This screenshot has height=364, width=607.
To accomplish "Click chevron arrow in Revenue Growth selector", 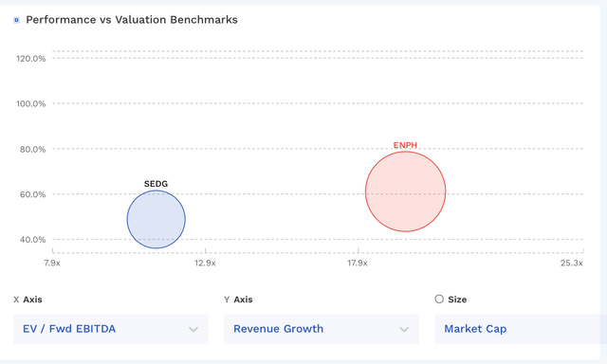I will 404,329.
